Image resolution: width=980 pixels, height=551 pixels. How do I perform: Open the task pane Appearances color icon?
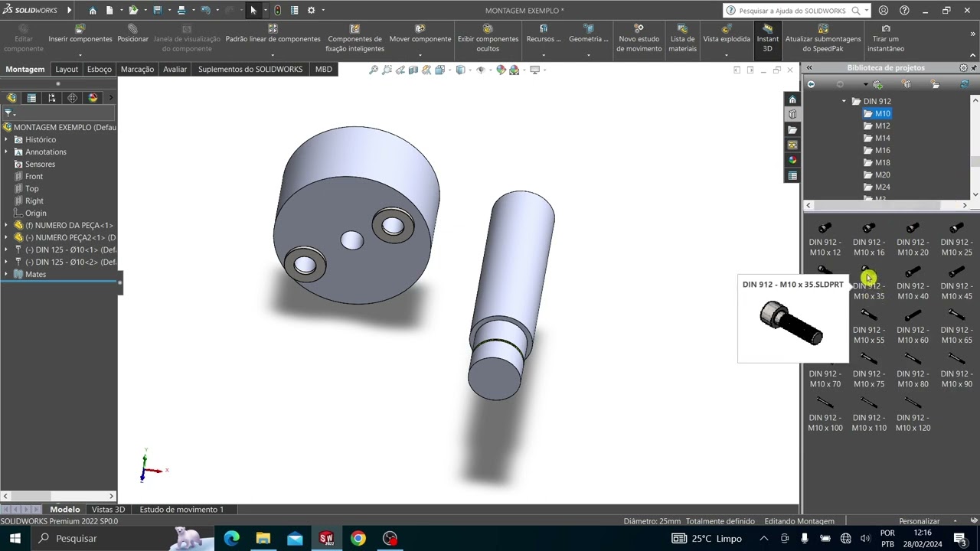[792, 160]
